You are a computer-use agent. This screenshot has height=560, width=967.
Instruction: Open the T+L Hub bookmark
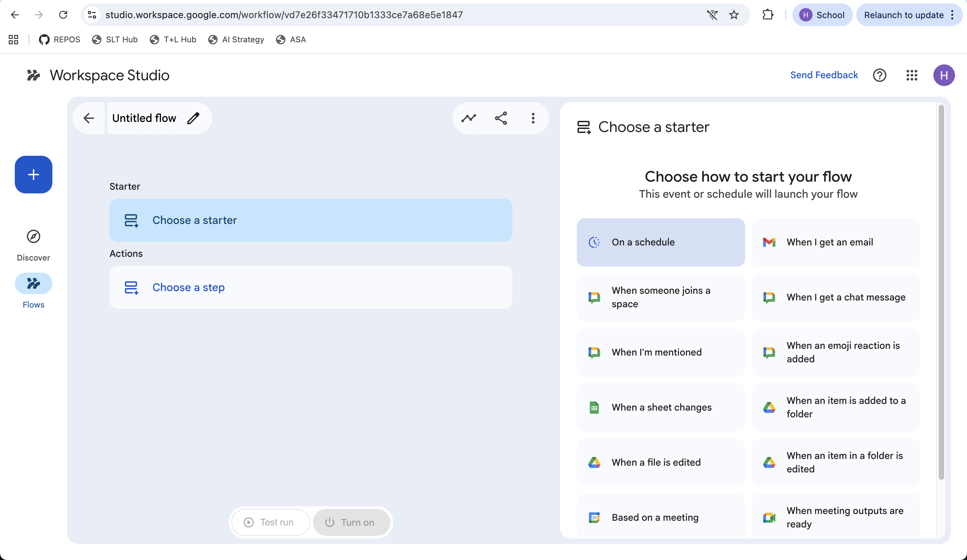(173, 40)
